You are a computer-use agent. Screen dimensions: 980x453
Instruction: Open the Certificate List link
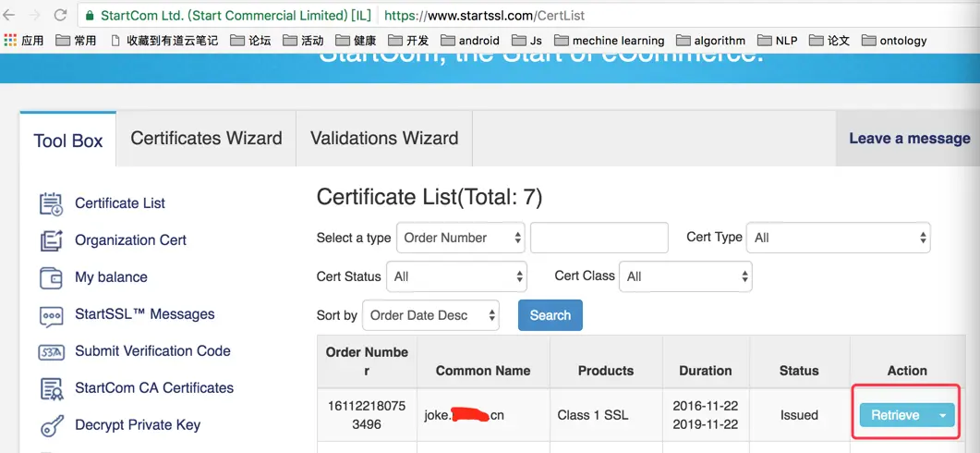120,203
